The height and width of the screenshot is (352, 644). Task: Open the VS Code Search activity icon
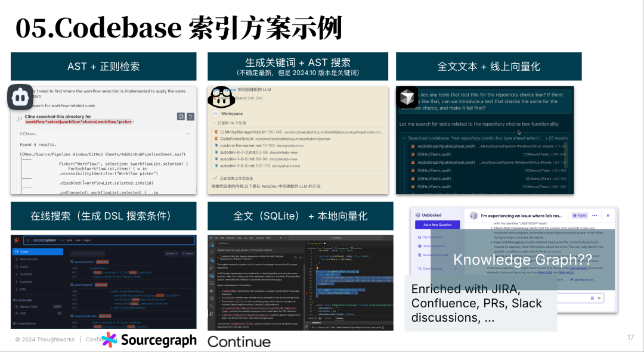tap(212, 253)
